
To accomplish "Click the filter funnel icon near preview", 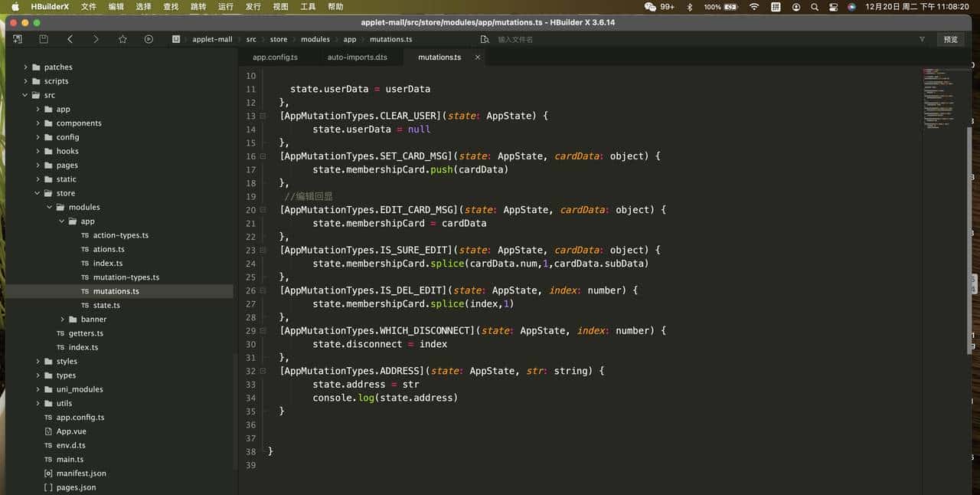I will click(922, 39).
